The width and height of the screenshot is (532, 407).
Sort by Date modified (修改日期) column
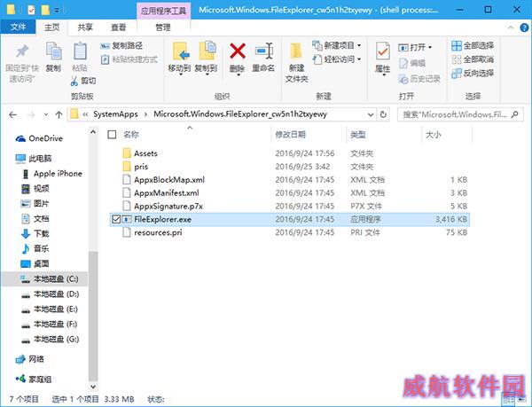(291, 135)
